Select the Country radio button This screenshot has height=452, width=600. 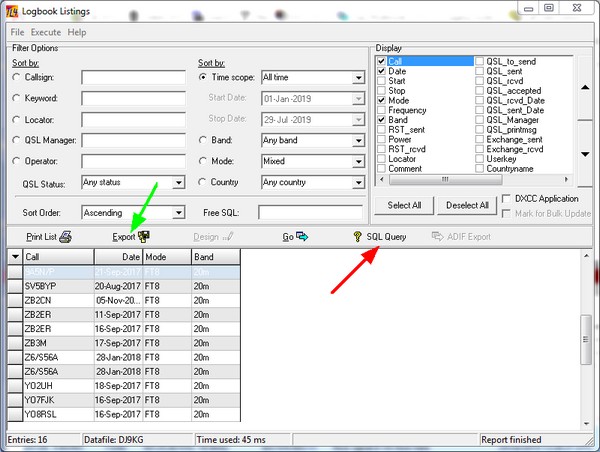(x=202, y=182)
